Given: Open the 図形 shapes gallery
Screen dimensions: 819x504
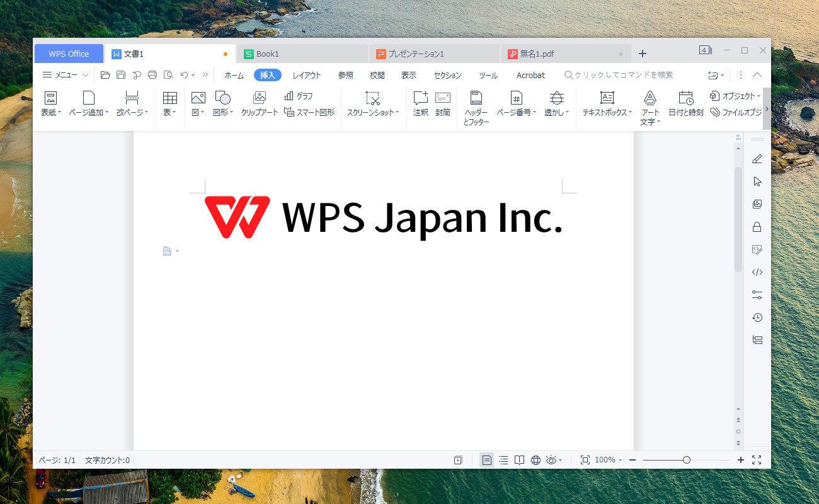Looking at the screenshot, I should tap(223, 104).
